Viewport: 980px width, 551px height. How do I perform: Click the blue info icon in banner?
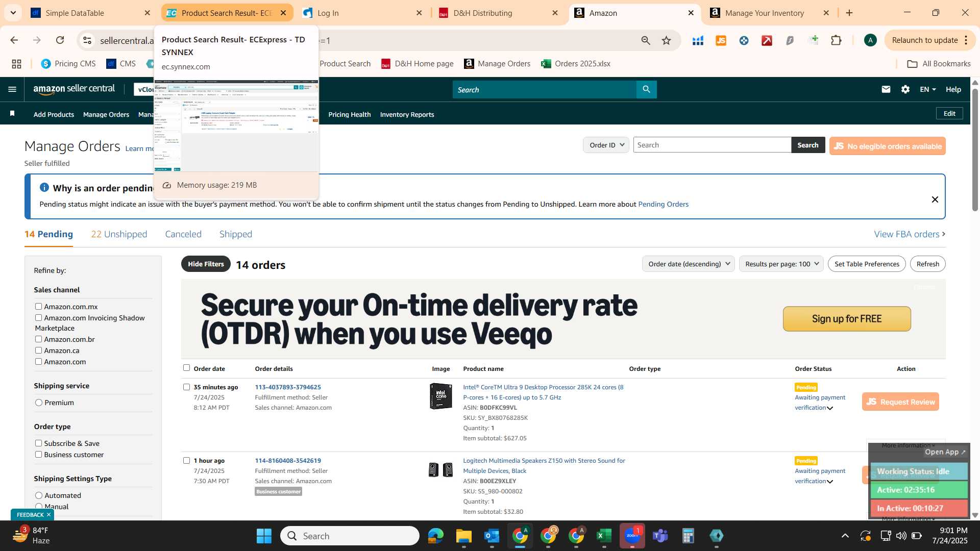click(44, 188)
